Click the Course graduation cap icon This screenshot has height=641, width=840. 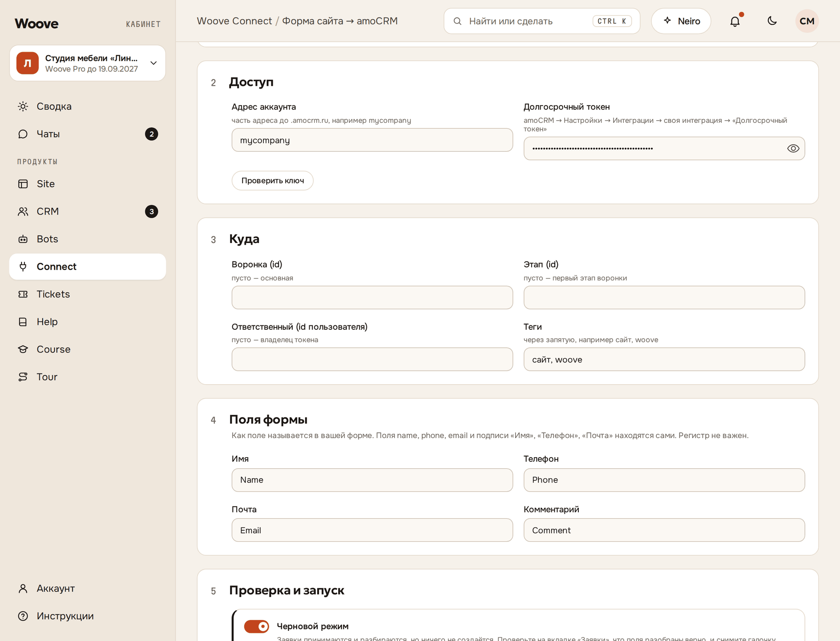point(23,349)
